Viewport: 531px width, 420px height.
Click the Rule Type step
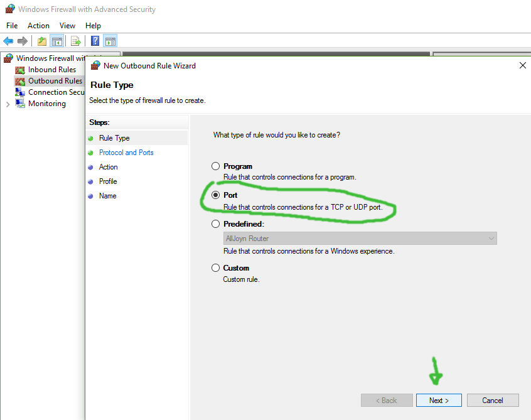tap(114, 138)
